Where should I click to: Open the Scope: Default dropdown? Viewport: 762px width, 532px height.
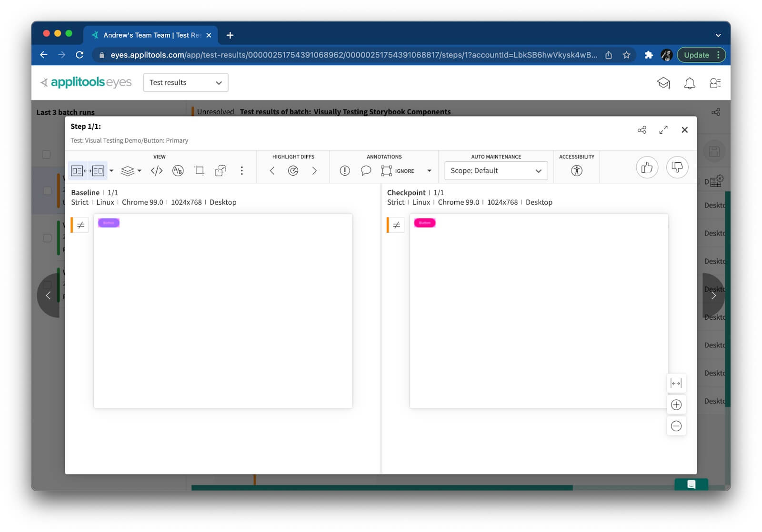496,171
